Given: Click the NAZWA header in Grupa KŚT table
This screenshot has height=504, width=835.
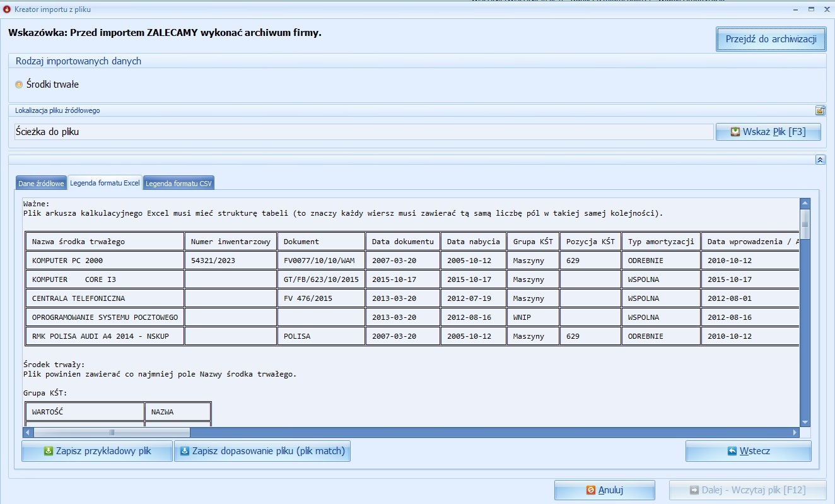Looking at the screenshot, I should [178, 412].
